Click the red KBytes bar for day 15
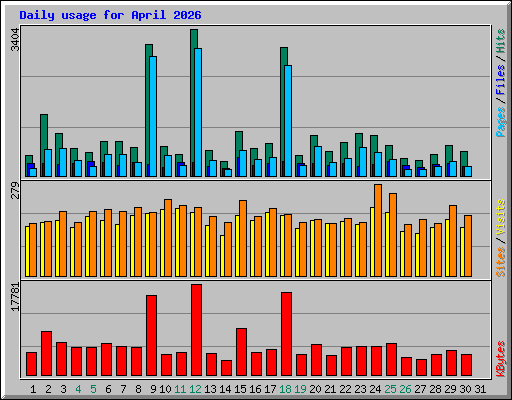 point(242,352)
